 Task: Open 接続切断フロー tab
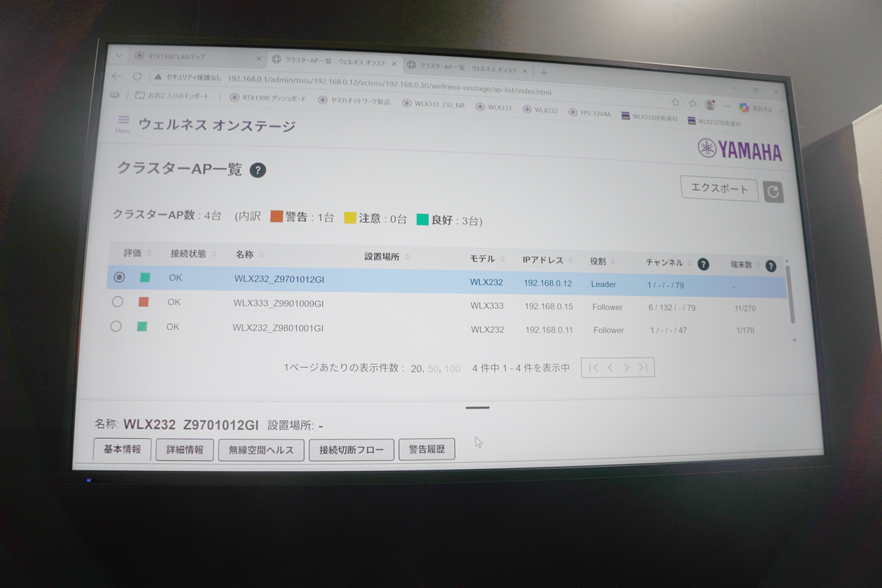point(351,450)
